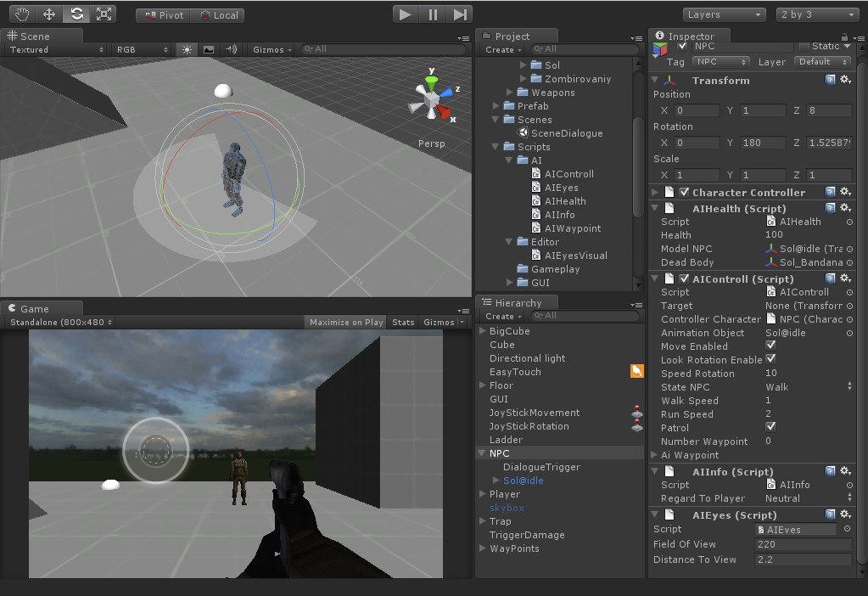868x596 pixels.
Task: Uncheck the Move Enabled checkbox
Action: pos(770,346)
